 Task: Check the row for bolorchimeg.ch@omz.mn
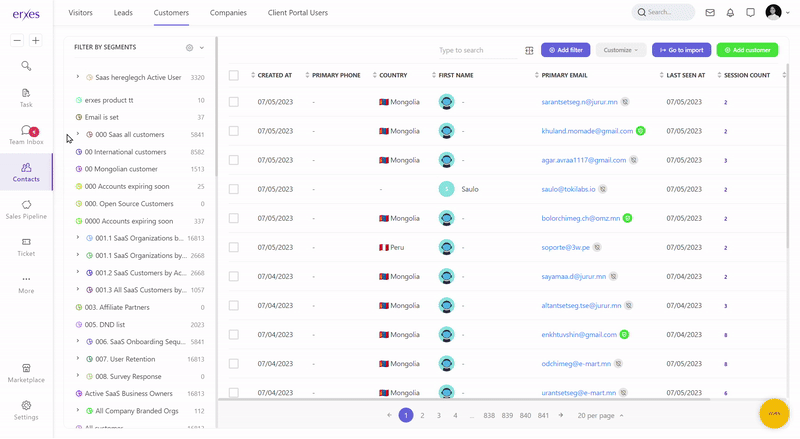(x=234, y=218)
